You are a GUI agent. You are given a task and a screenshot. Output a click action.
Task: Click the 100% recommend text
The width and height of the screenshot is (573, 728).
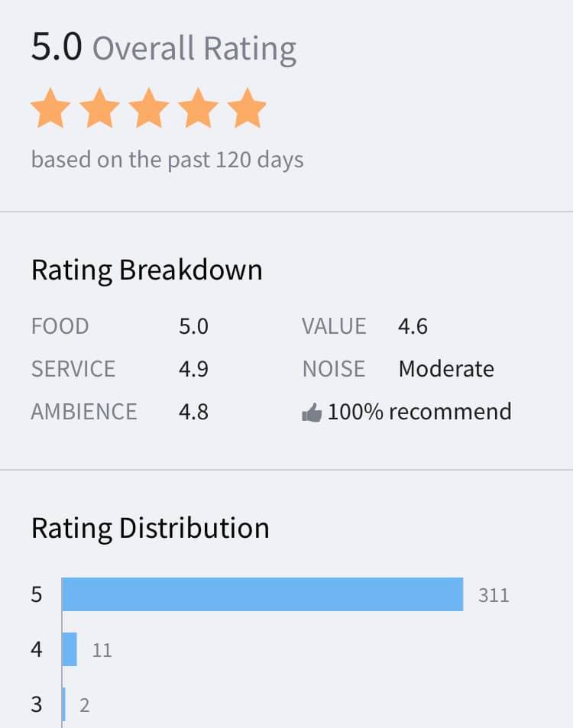[419, 412]
